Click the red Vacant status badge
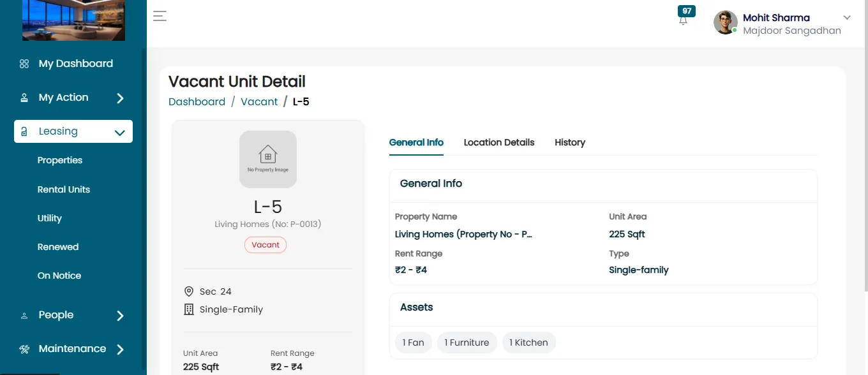 [266, 245]
